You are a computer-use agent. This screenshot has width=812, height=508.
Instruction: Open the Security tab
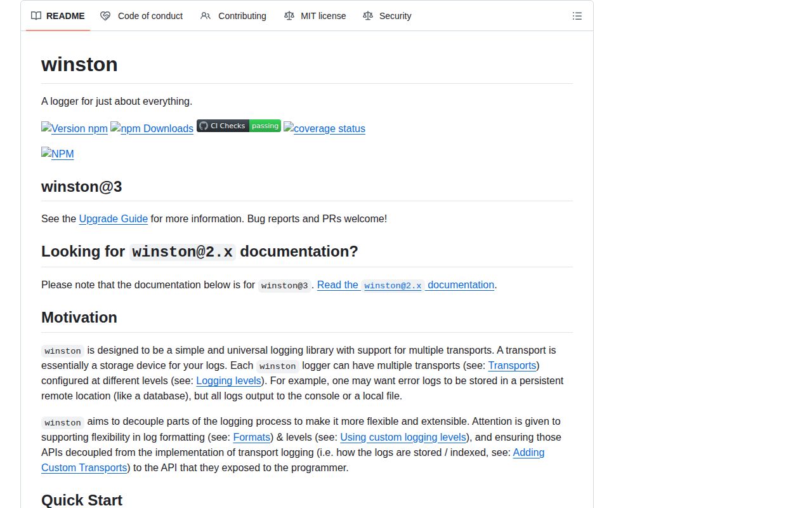[387, 16]
